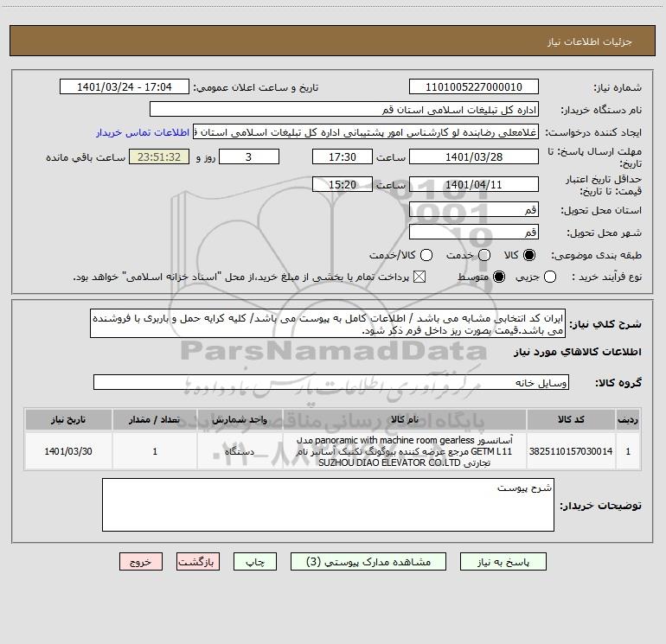Screen dimensions: 666x644
Task: Click the تاریخ نیاز column header
Action: (x=68, y=419)
